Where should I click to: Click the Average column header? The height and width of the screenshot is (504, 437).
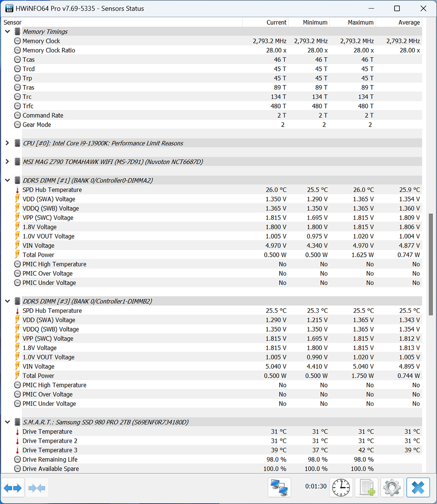pos(409,23)
